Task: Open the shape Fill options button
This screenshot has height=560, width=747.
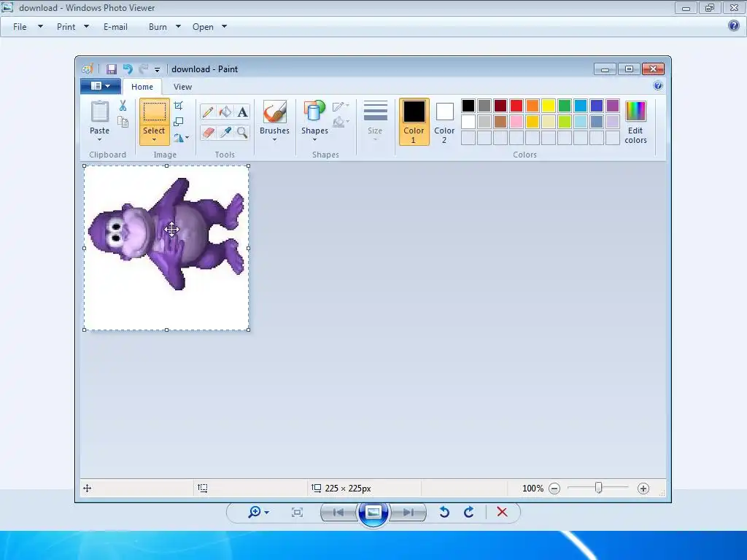Action: tap(341, 122)
